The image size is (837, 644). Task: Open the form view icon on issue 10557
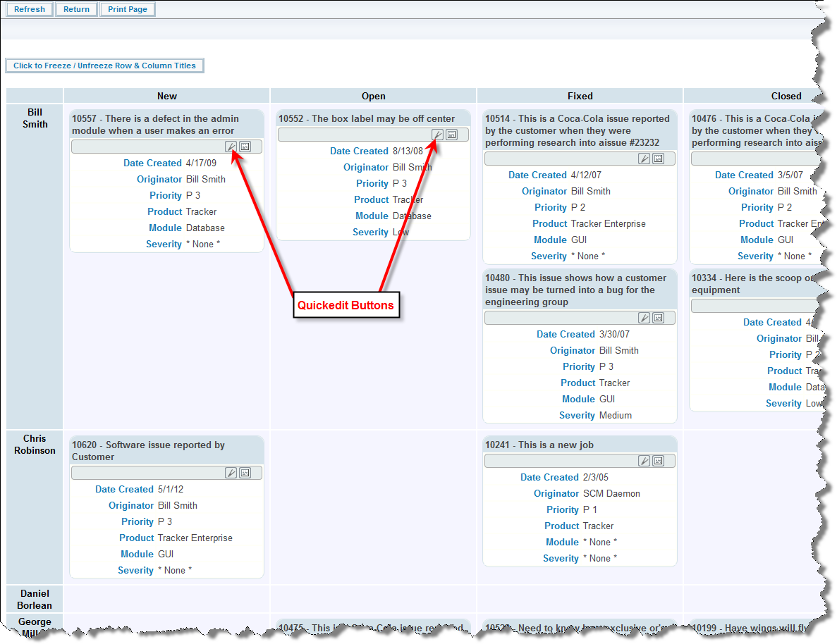(245, 147)
